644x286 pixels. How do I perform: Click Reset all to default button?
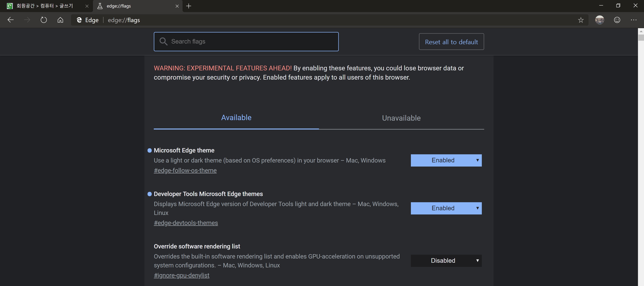click(x=451, y=42)
